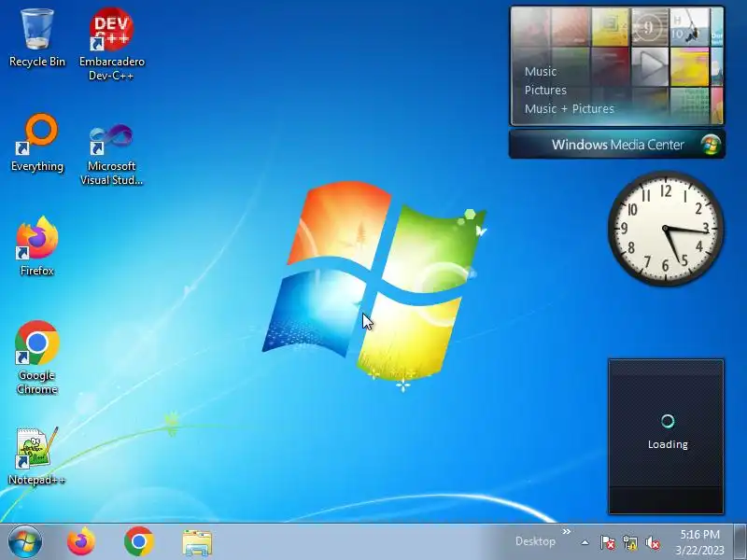Click the network status tray icon
The image size is (747, 560).
pyautogui.click(x=630, y=542)
